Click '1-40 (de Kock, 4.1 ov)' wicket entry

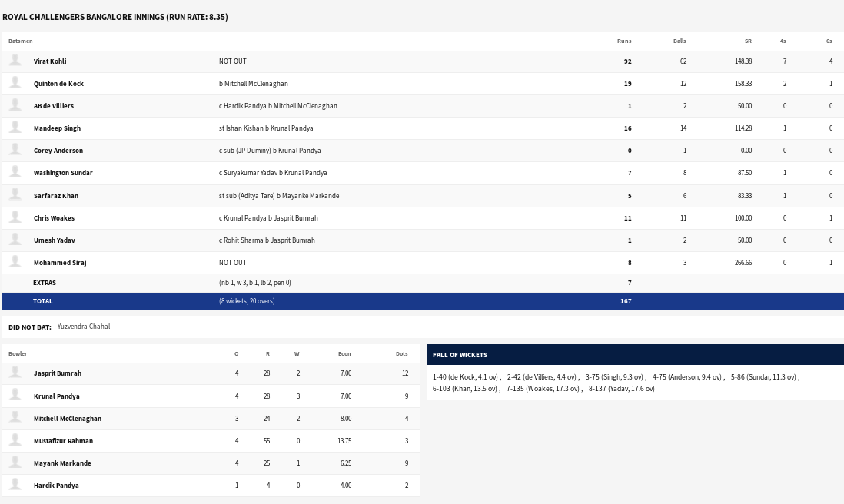tap(466, 377)
